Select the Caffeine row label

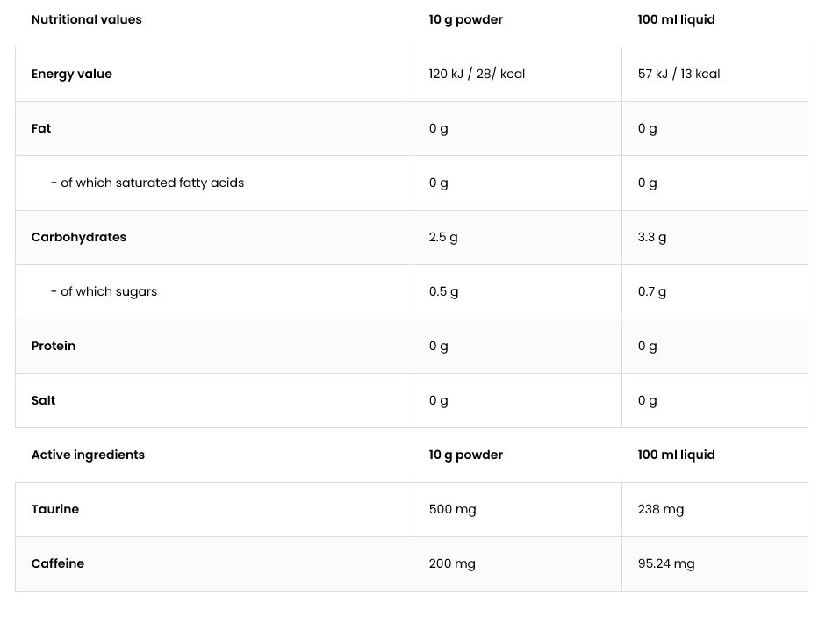pos(57,564)
